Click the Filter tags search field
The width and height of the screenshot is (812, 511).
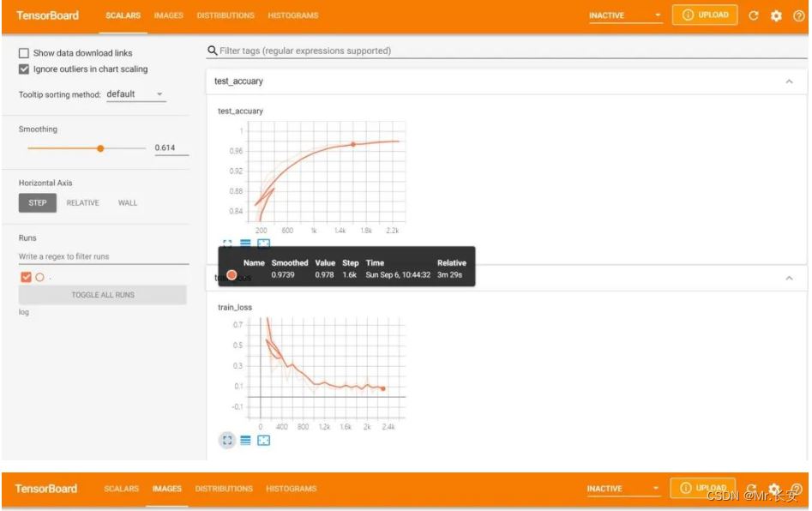[x=506, y=51]
